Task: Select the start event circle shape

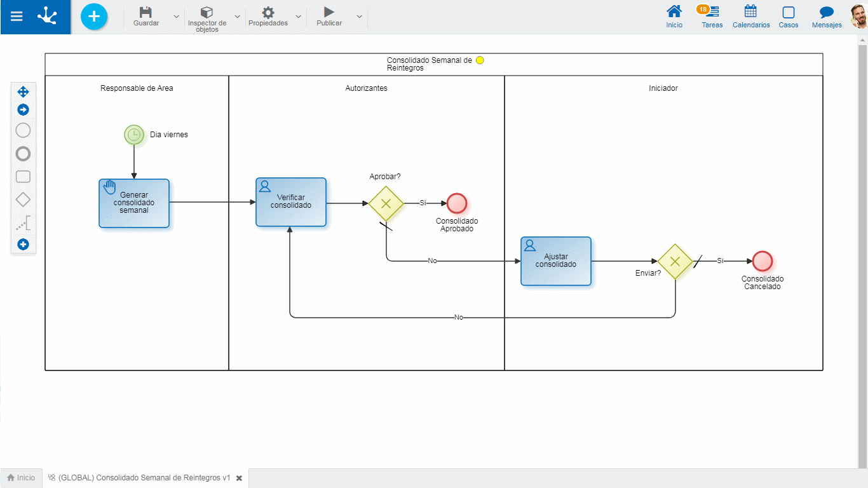Action: 23,131
